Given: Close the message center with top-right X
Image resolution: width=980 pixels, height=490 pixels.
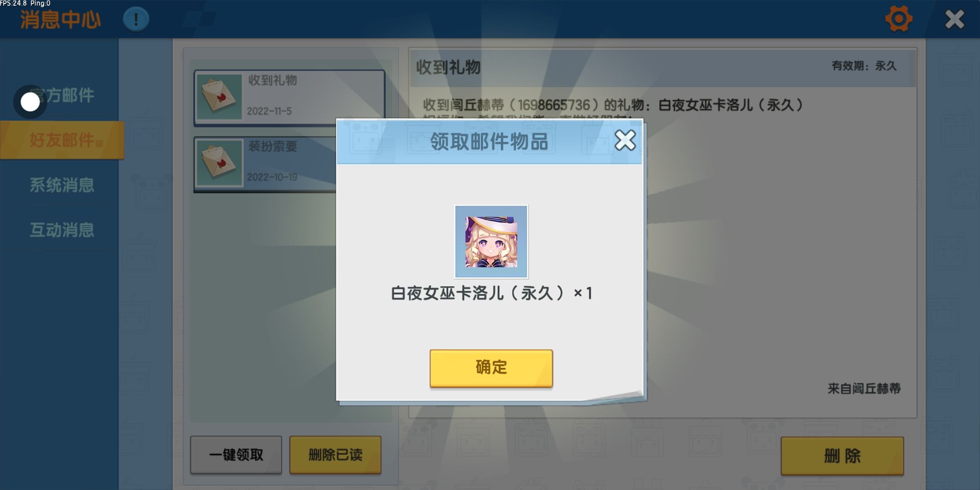Looking at the screenshot, I should pyautogui.click(x=955, y=20).
